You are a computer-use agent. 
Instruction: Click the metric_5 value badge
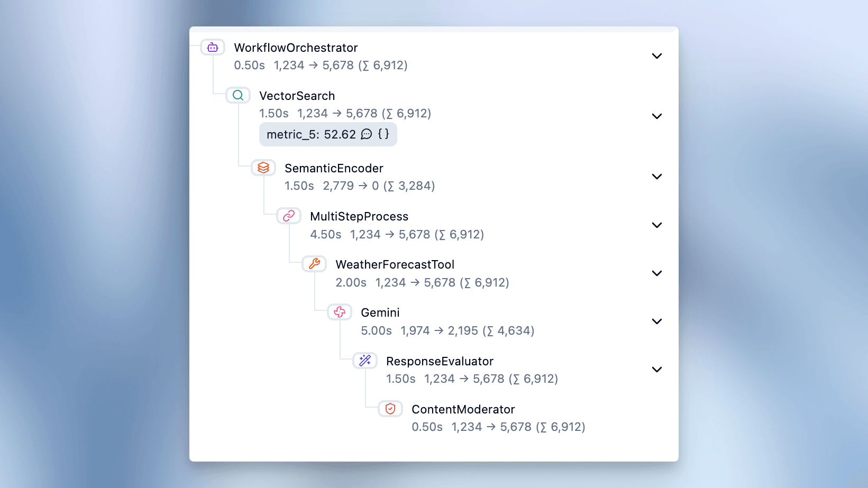pyautogui.click(x=312, y=134)
